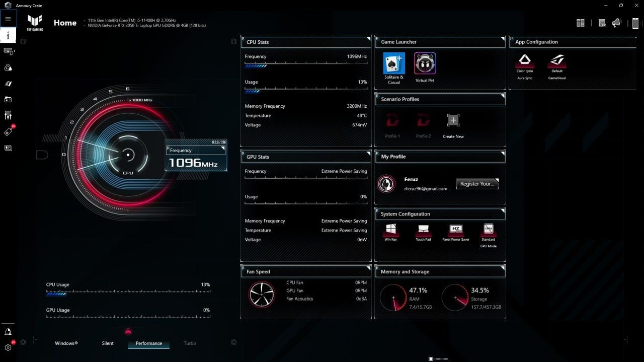Expand the Game Launcher panel corner arrow
This screenshot has height=362, width=644.
tap(502, 39)
